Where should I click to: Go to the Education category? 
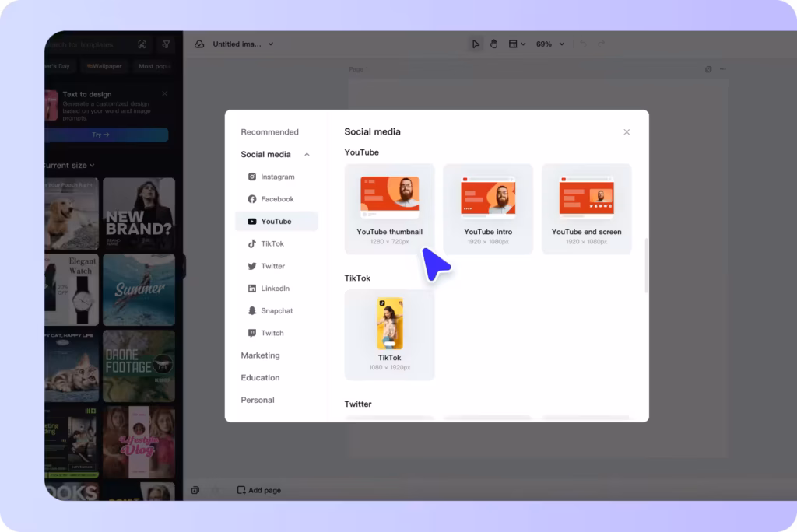pyautogui.click(x=260, y=378)
